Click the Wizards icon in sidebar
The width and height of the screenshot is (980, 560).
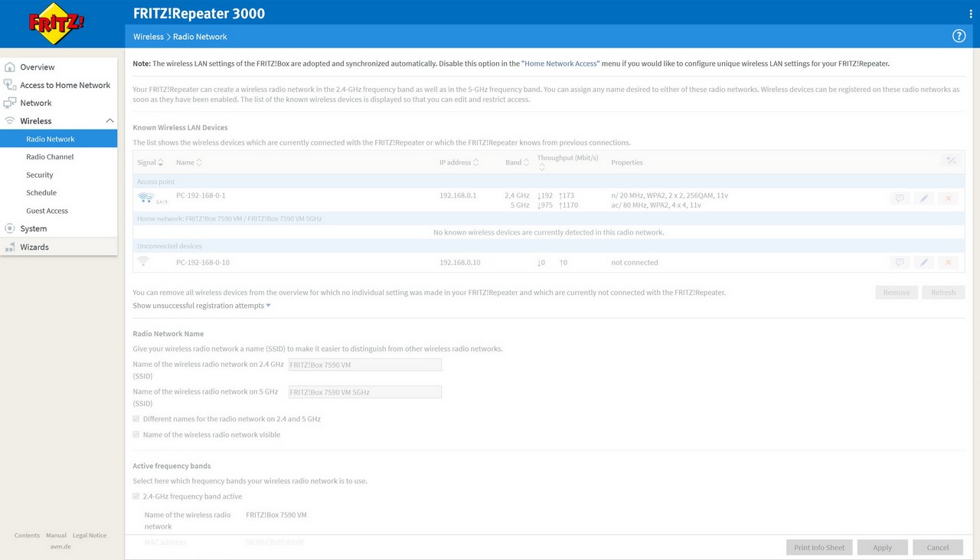click(x=10, y=247)
